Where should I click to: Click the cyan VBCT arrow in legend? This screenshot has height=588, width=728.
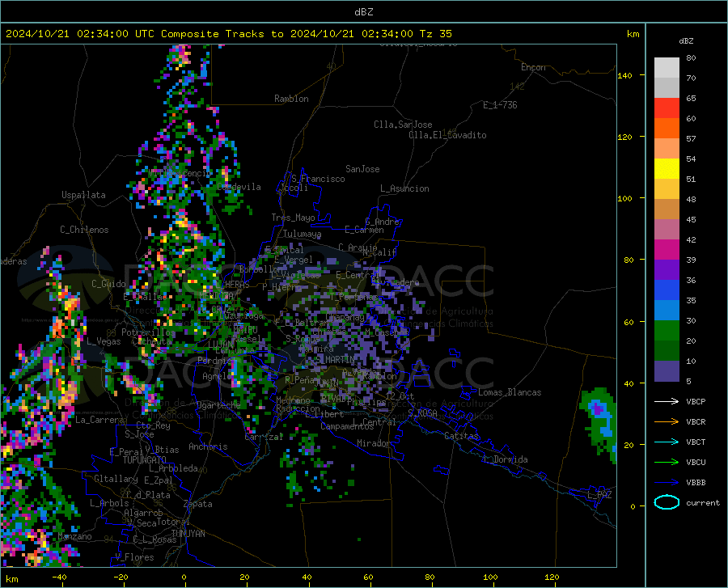pos(667,442)
